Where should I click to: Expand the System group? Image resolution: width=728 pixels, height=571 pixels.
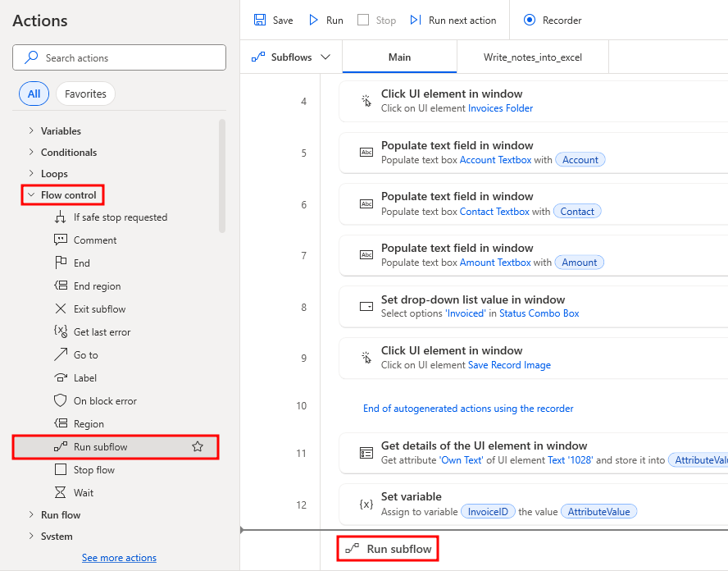pyautogui.click(x=31, y=536)
